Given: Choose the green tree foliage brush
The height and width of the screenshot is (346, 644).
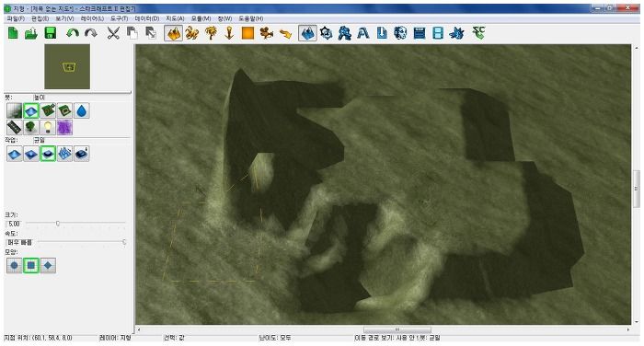Looking at the screenshot, I should [x=31, y=127].
